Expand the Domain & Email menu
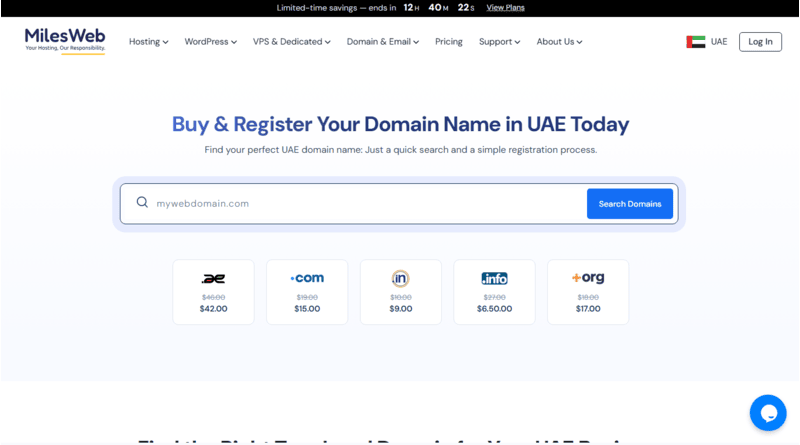Image resolution: width=800 pixels, height=445 pixels. click(383, 42)
